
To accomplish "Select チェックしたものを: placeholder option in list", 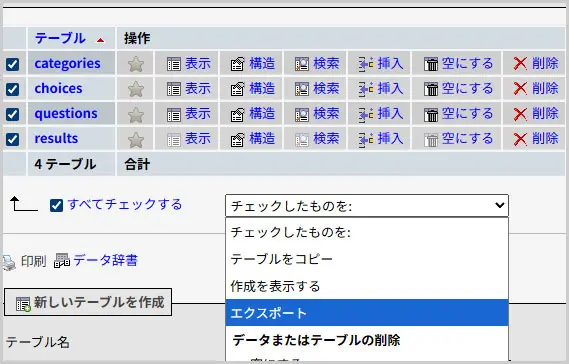I will coord(367,232).
